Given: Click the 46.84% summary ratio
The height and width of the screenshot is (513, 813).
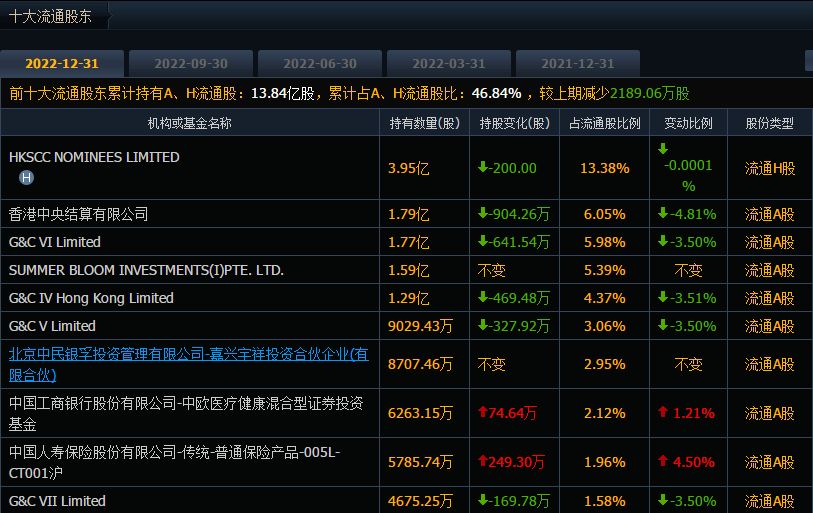Looking at the screenshot, I should (496, 93).
